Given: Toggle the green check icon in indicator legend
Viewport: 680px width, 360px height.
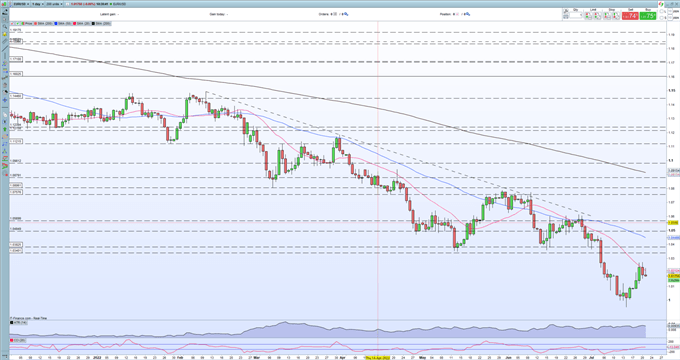Looking at the screenshot, I should [x=17, y=23].
